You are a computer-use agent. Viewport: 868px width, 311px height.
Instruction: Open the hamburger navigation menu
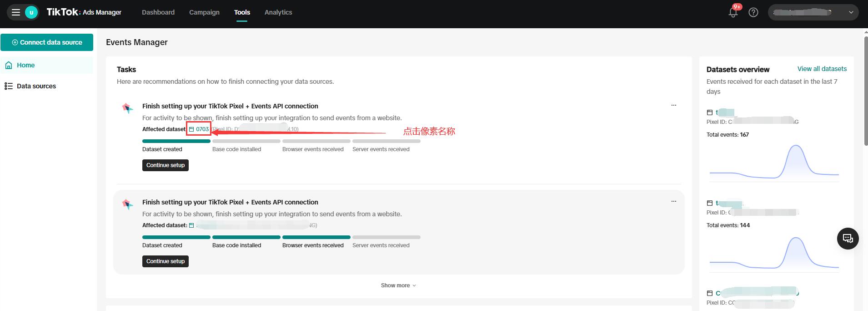[x=16, y=12]
